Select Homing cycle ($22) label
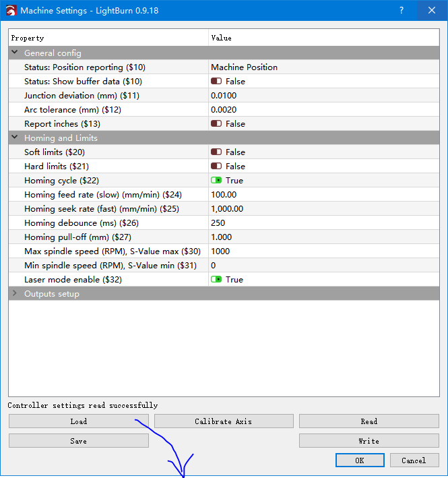448x478 pixels. pos(61,181)
